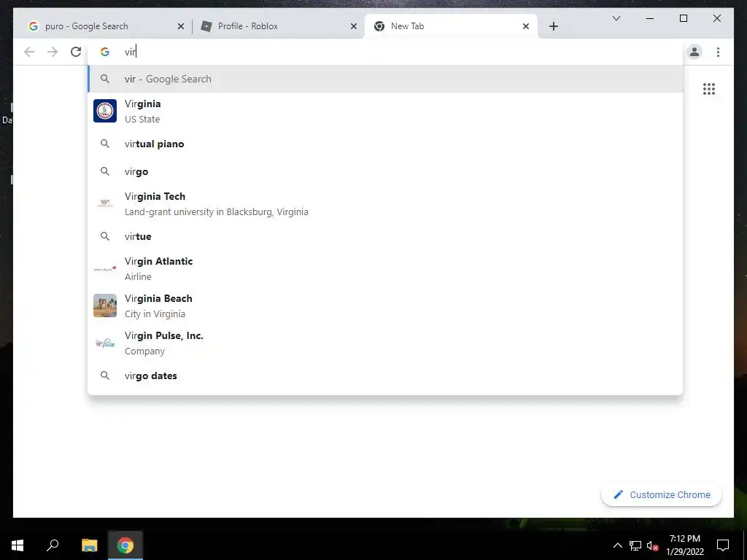Viewport: 747px width, 560px height.
Task: Open the Windows notification center
Action: point(723,545)
